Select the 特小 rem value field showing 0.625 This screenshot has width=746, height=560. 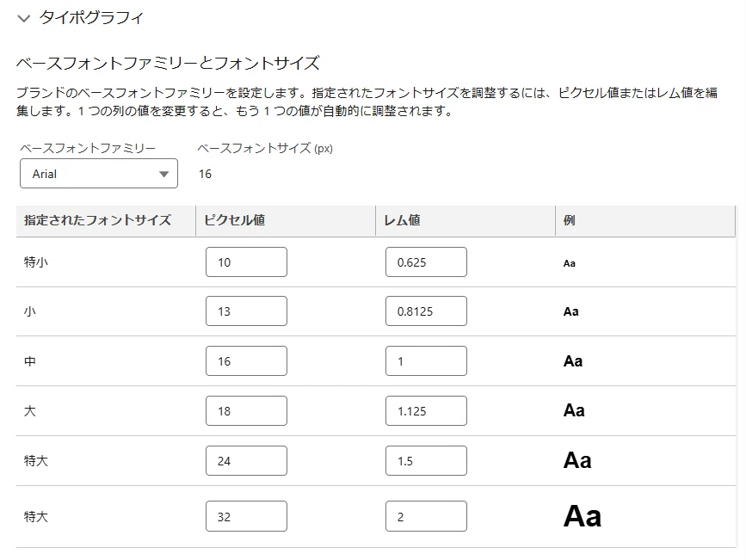pos(426,262)
